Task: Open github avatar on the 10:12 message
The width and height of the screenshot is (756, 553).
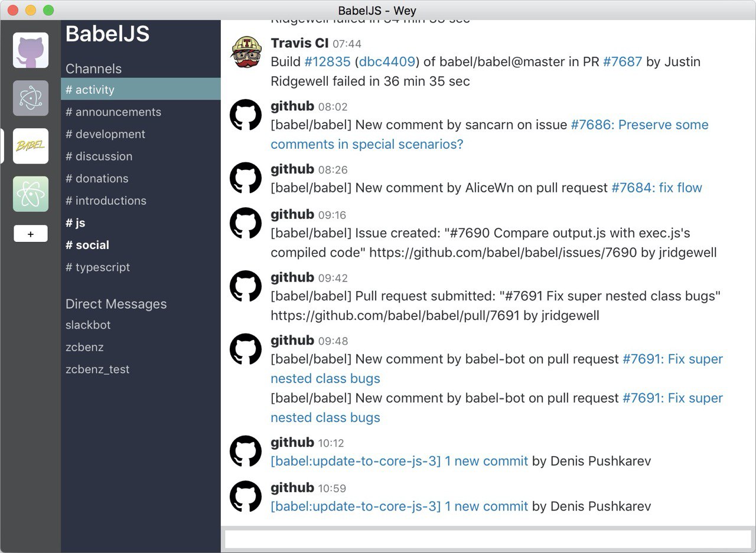Action: [246, 451]
